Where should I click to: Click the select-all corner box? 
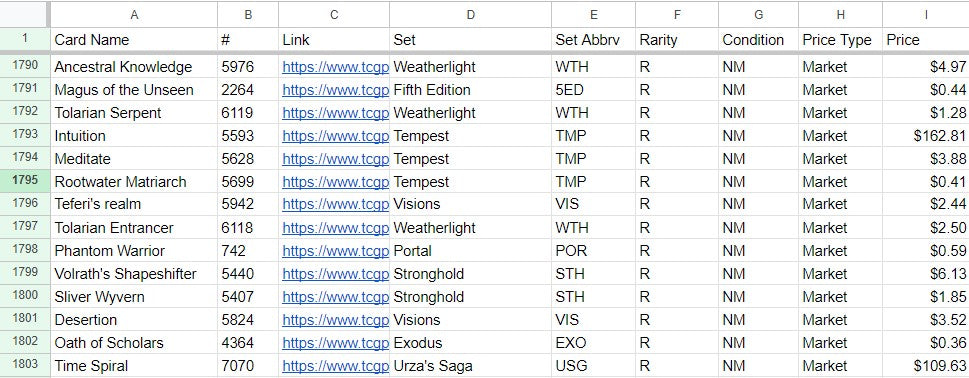point(25,15)
